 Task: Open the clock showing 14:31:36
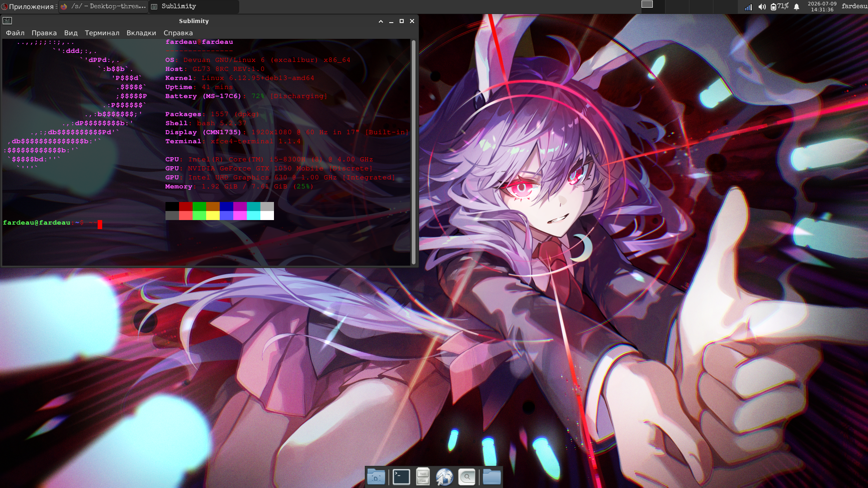[822, 6]
